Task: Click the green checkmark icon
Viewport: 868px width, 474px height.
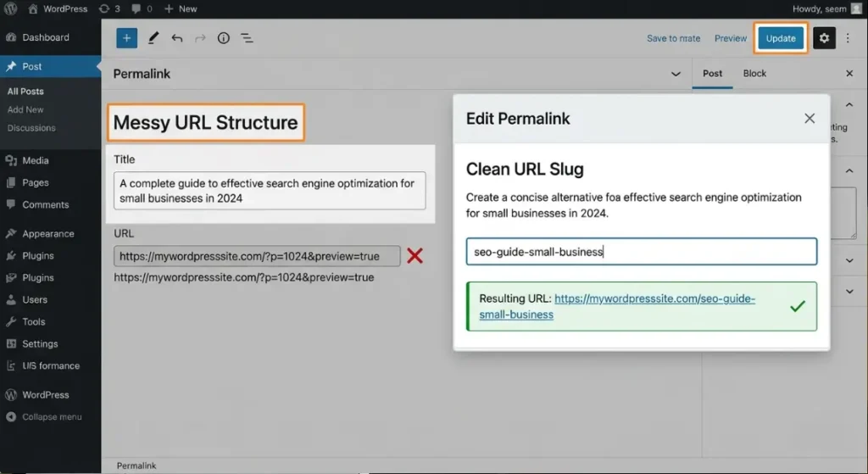Action: 797,306
